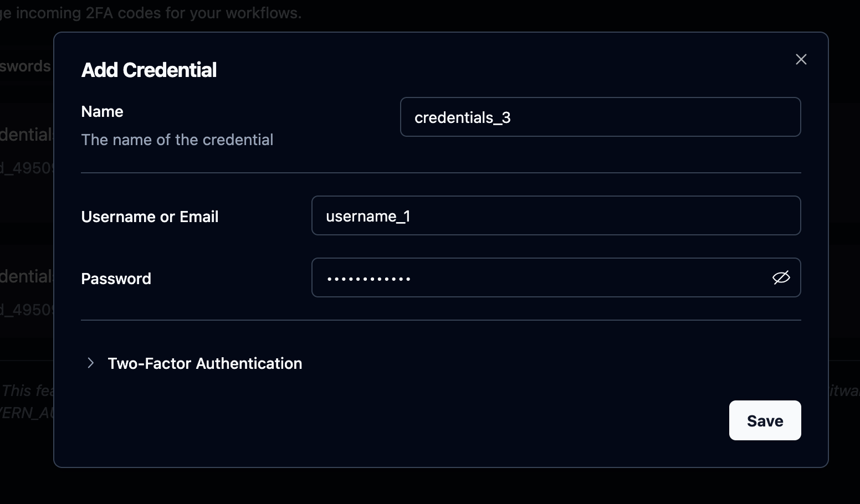The width and height of the screenshot is (860, 504).
Task: Select the Name field containing credentials_3
Action: coord(600,117)
